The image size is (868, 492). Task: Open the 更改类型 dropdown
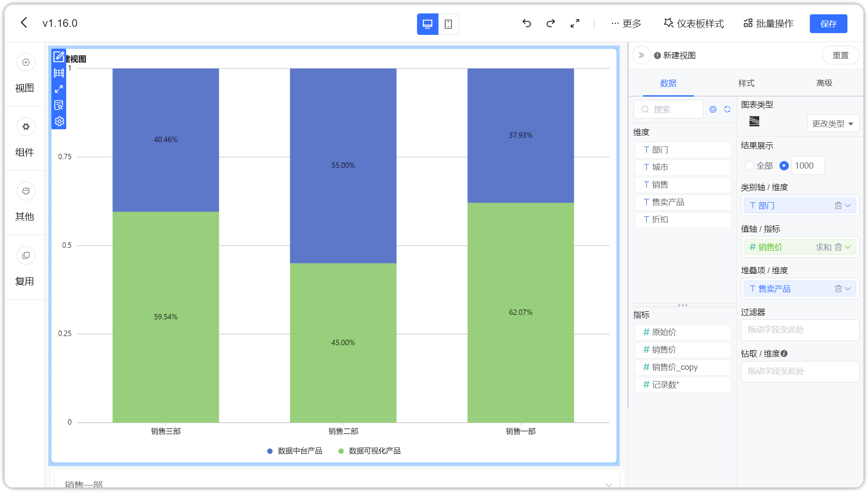coord(833,123)
